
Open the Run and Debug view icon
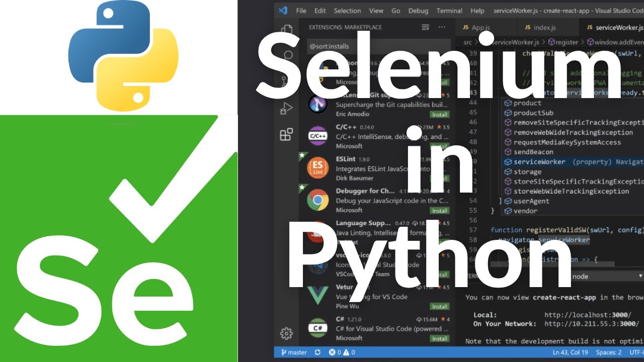coord(286,108)
